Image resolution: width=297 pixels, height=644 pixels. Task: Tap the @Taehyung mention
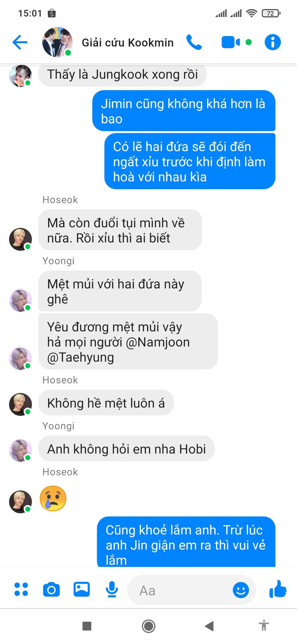click(x=80, y=358)
